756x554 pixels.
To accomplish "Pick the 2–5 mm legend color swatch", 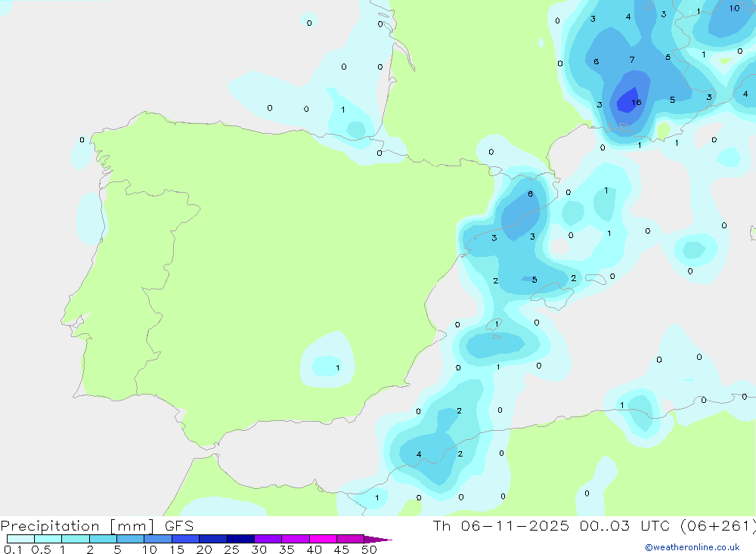I will [x=103, y=539].
